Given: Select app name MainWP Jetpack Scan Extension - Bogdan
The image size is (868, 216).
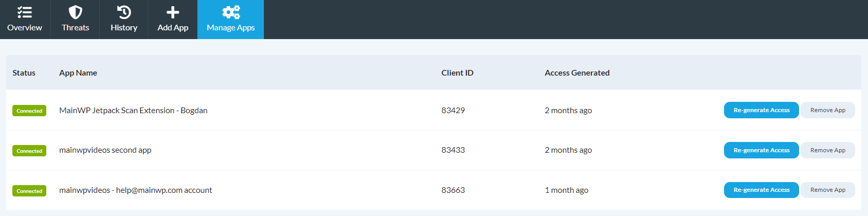Looking at the screenshot, I should tap(133, 111).
